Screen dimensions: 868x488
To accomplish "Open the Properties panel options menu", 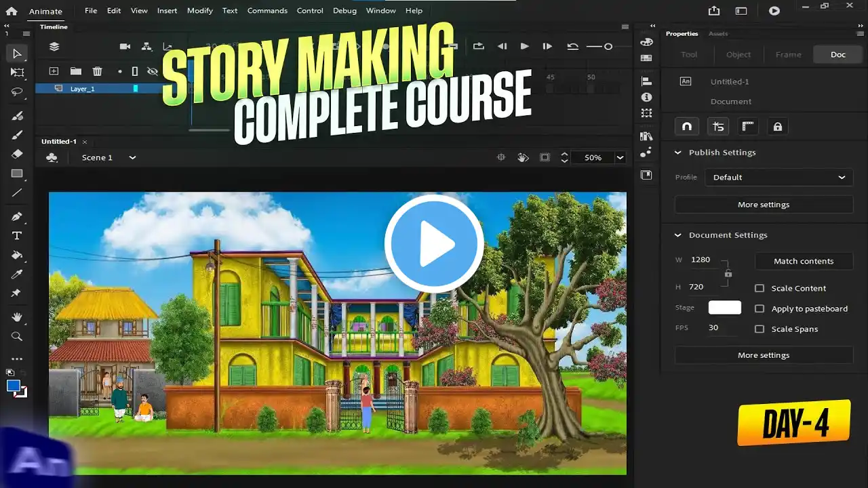I will pos(861,33).
